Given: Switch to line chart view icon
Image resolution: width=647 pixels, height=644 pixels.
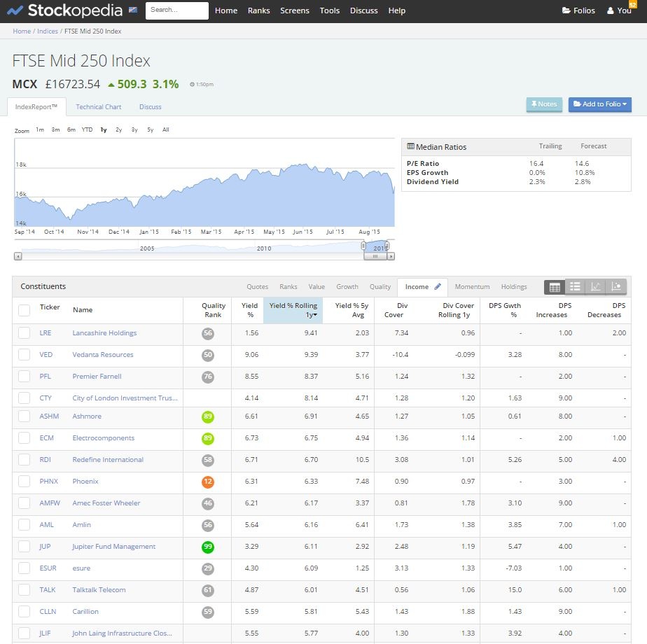Looking at the screenshot, I should coord(595,287).
